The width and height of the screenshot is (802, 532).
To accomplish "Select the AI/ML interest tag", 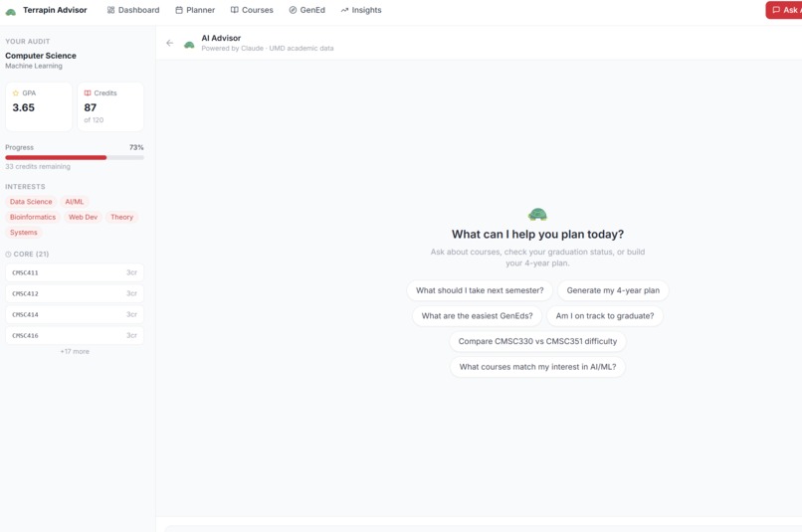I will 75,202.
